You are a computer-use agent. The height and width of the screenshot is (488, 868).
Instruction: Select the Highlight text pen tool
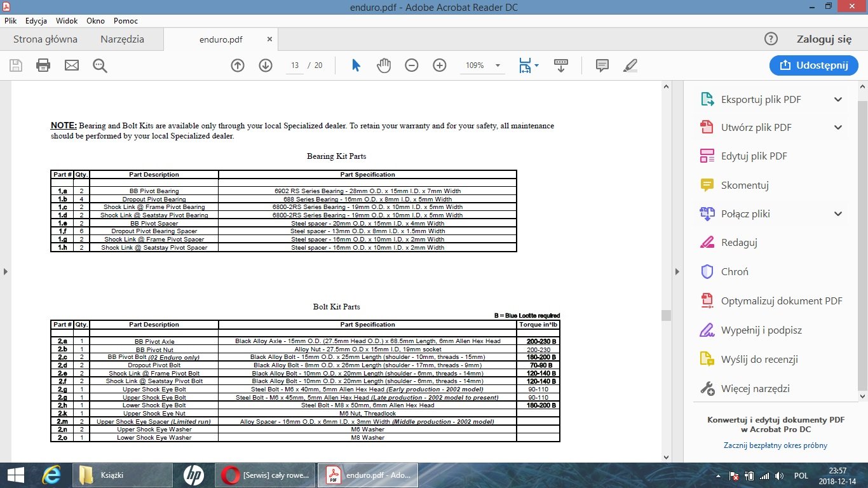[630, 65]
